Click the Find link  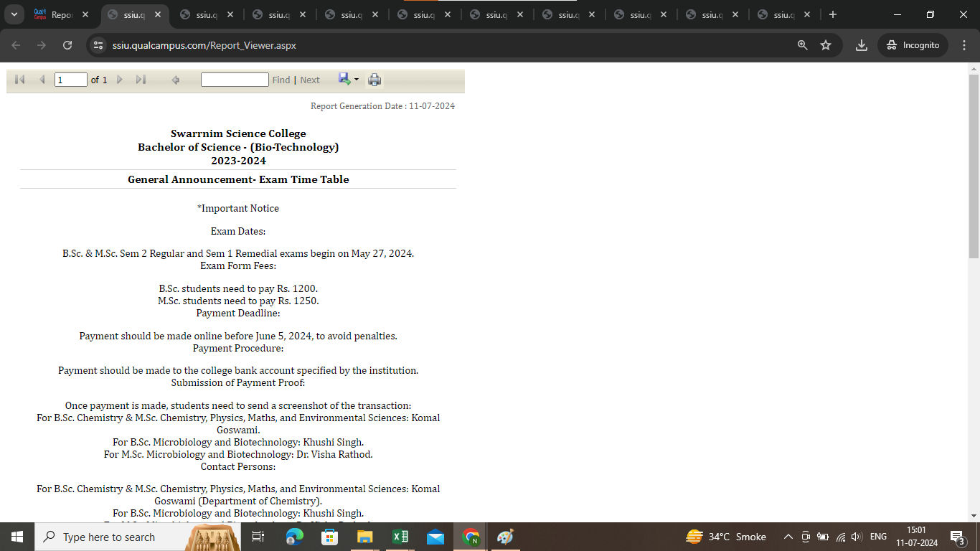[281, 80]
